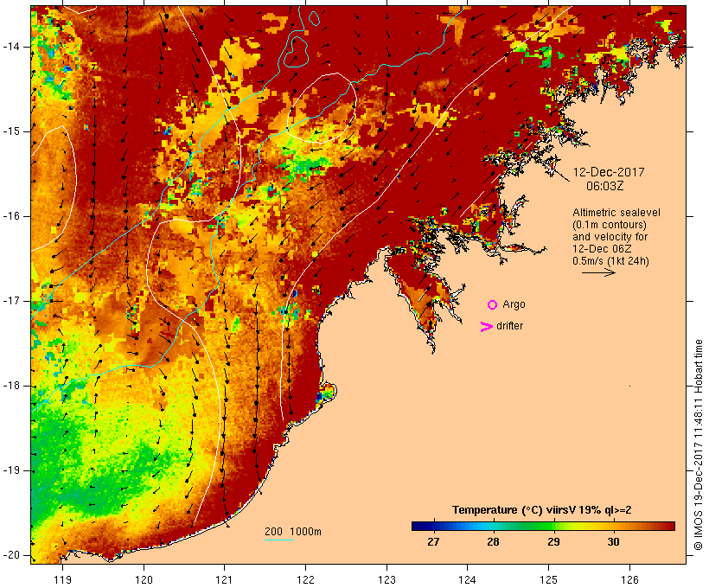The height and width of the screenshot is (588, 709).
Task: Click the longitude axis label 120
Action: pos(144,579)
